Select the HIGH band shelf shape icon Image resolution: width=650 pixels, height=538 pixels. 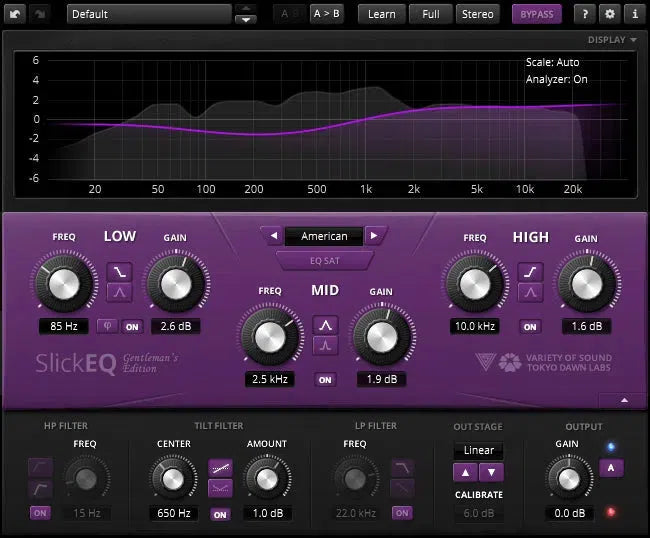[529, 270]
